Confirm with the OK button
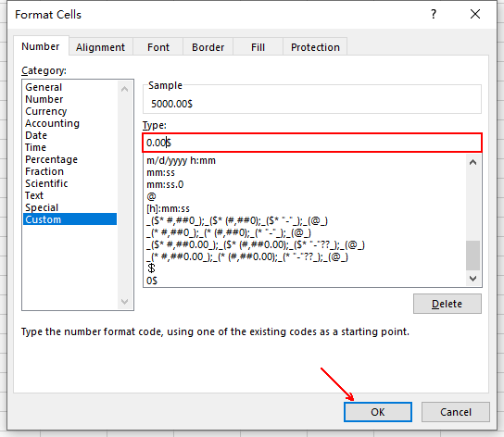The image size is (504, 437). (378, 412)
